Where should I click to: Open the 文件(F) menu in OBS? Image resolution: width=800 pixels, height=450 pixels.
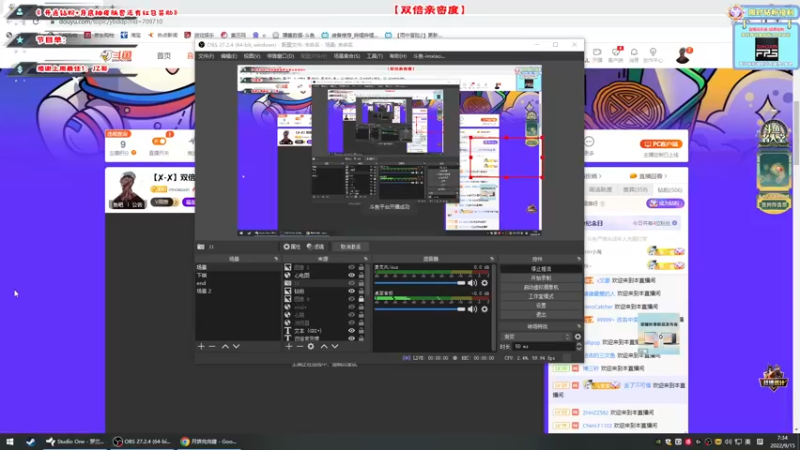pos(206,56)
